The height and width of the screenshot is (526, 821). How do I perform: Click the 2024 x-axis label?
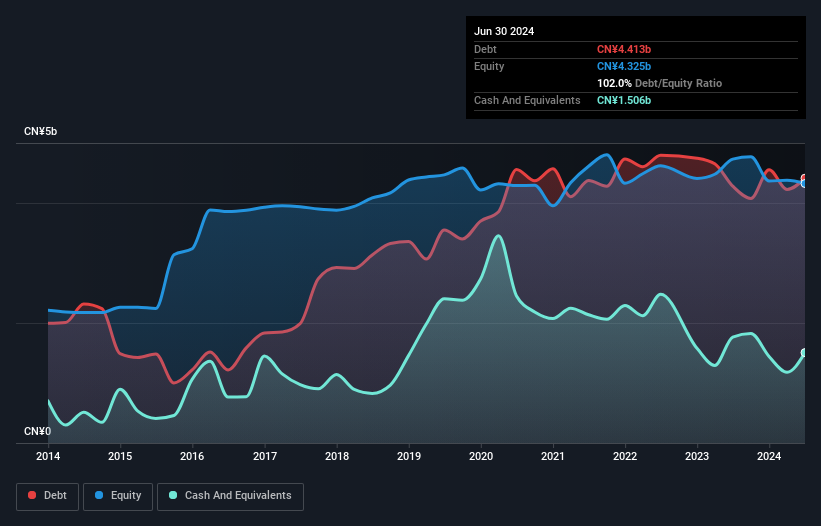769,456
